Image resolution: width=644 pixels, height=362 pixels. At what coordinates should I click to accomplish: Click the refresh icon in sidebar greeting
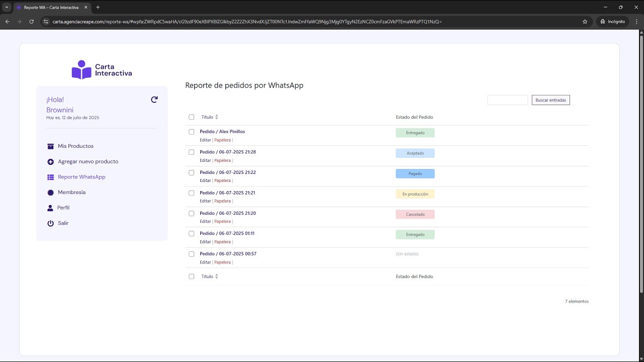tap(154, 100)
